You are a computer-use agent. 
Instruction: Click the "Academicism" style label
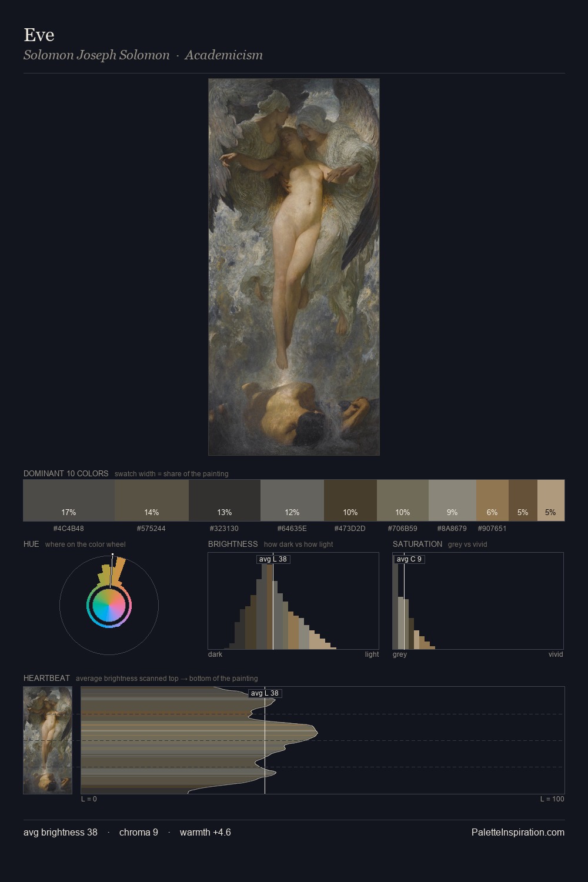(x=223, y=55)
